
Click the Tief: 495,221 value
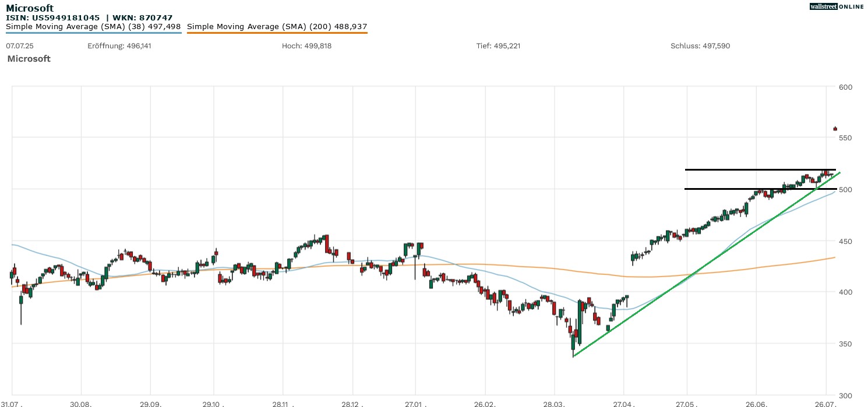coord(499,46)
